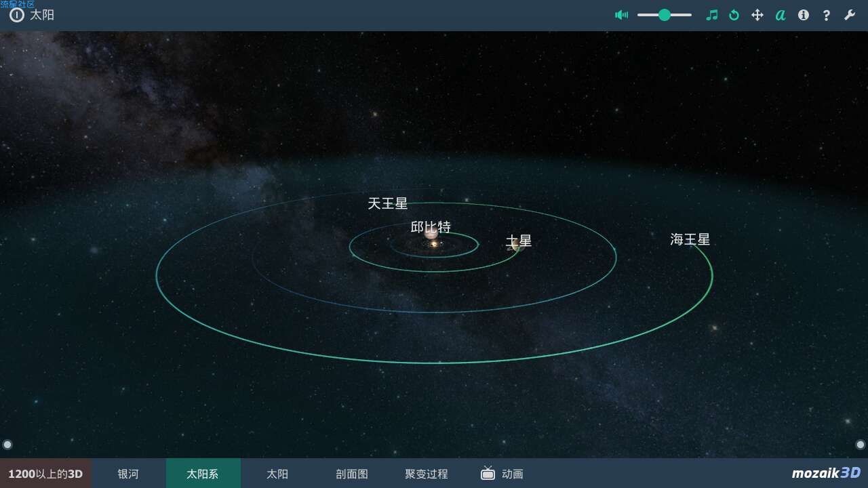The image size is (868, 488).
Task: Click the mozaik3D logo link
Action: pyautogui.click(x=826, y=473)
